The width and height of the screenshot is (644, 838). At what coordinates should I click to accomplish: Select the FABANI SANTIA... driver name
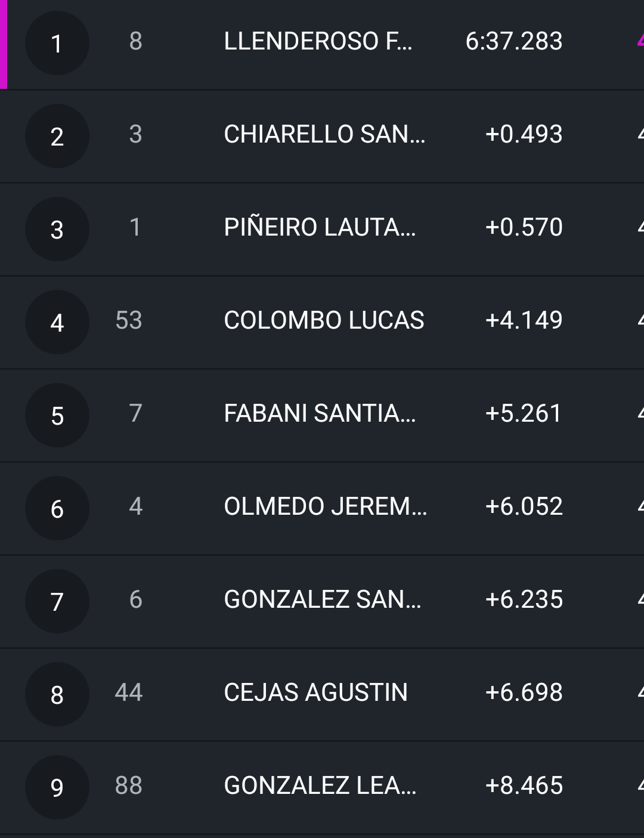click(x=320, y=413)
